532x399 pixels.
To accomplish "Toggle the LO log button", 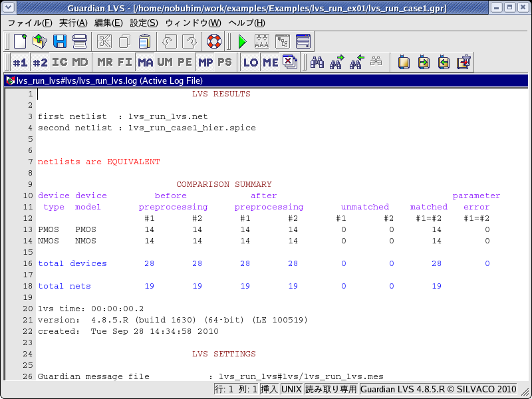I will tap(251, 62).
